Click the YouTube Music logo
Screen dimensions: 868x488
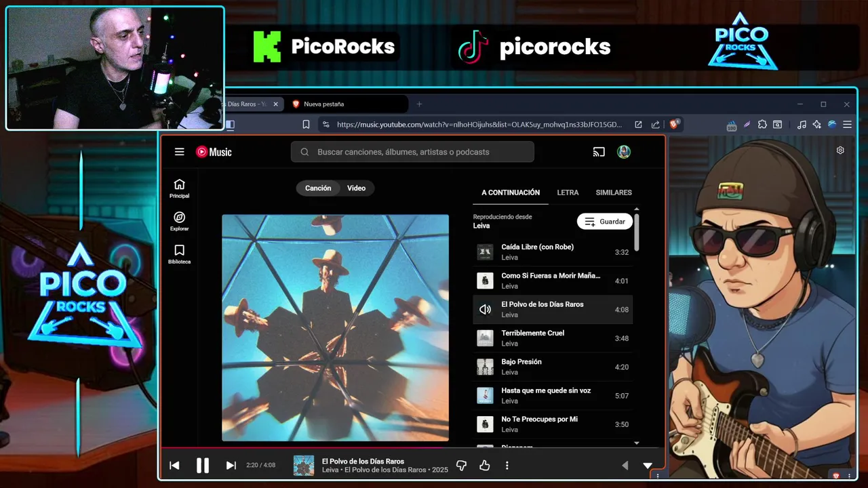(x=214, y=152)
